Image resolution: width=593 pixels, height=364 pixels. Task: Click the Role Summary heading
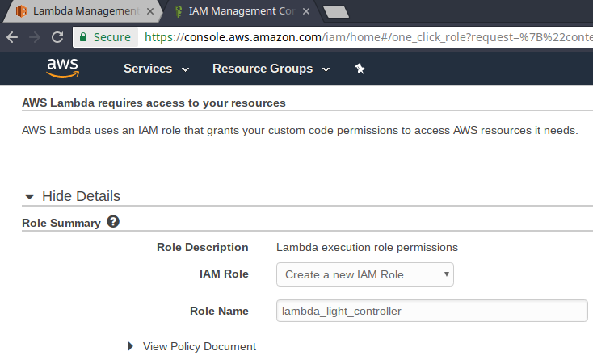tap(61, 223)
